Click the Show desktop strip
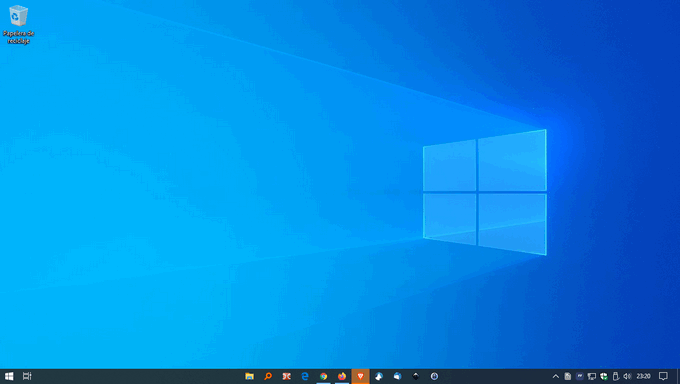This screenshot has width=680, height=384. click(678, 376)
